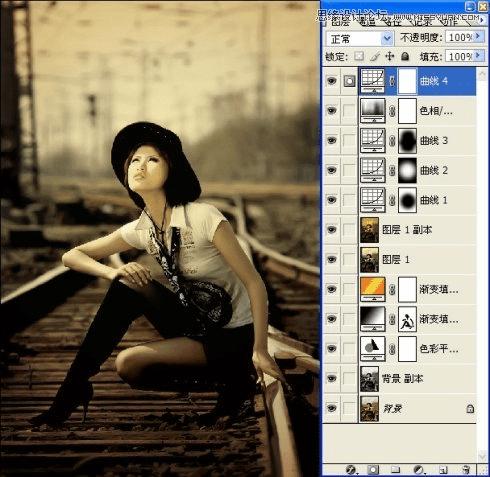Create a new layer group

click(x=395, y=470)
